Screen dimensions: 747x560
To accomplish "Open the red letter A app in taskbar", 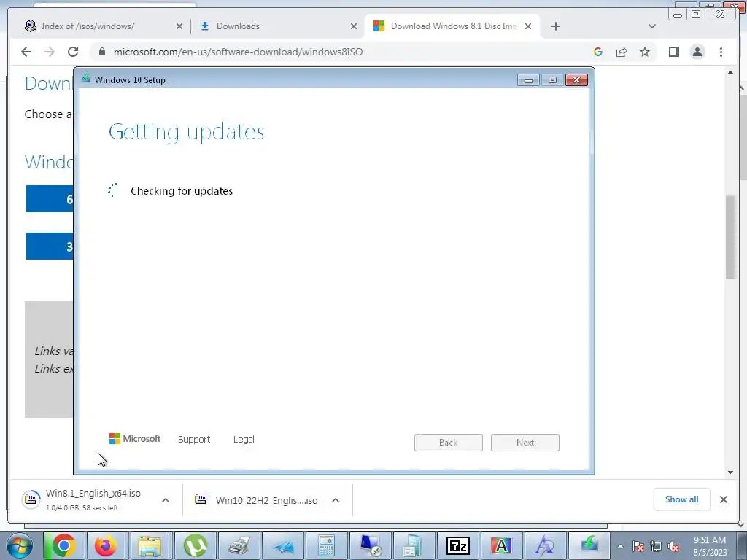I will [501, 545].
